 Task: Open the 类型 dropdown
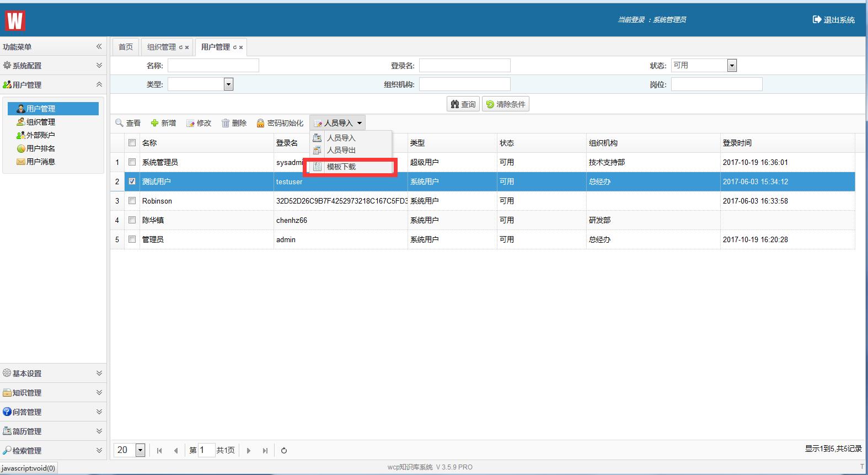click(x=228, y=84)
